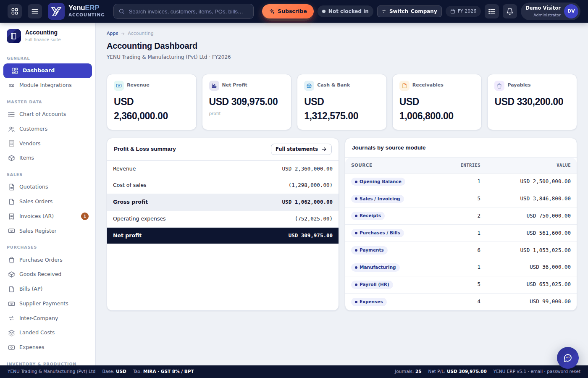
Task: Open the chat support bubble
Action: [568, 358]
